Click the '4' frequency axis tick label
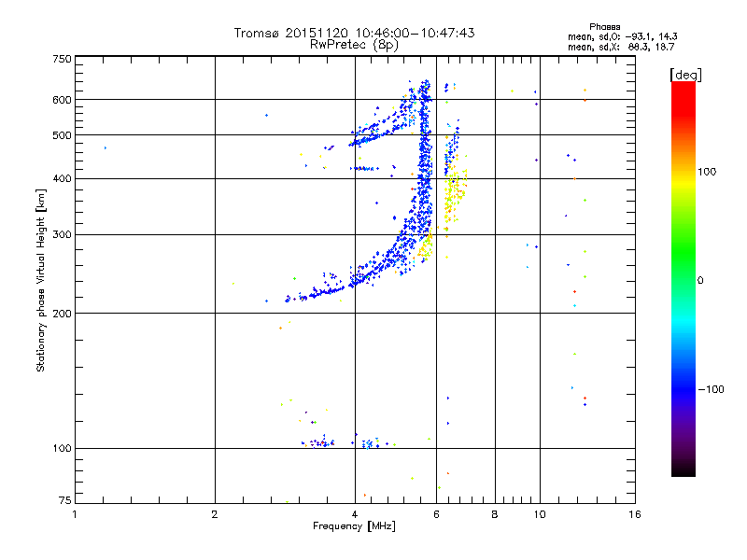This screenshot has height=560, width=747. coord(355,514)
